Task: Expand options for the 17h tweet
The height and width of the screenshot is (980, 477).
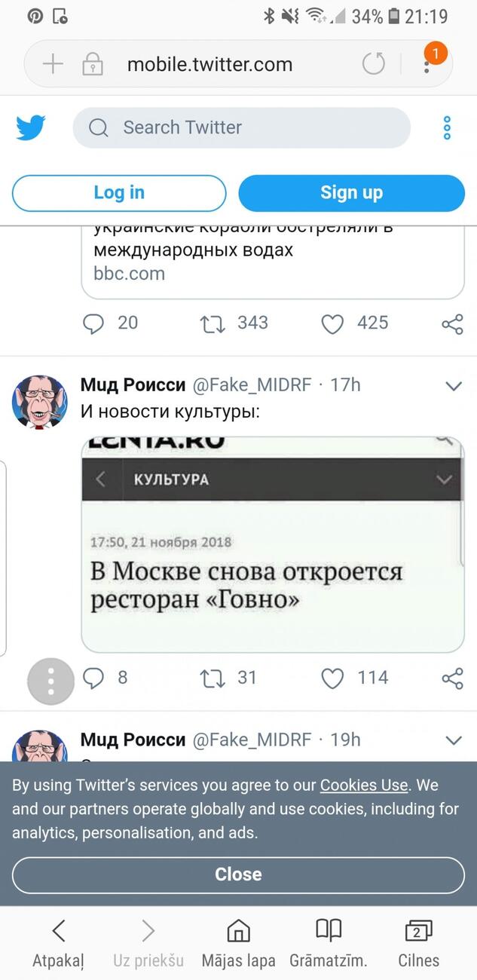Action: [x=453, y=386]
